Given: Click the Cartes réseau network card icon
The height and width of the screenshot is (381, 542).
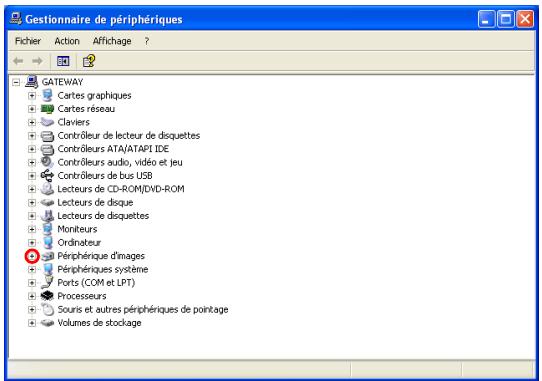Looking at the screenshot, I should click(47, 109).
